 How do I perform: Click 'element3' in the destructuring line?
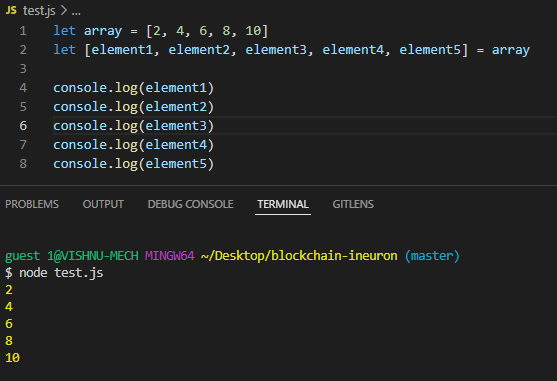[x=276, y=50]
